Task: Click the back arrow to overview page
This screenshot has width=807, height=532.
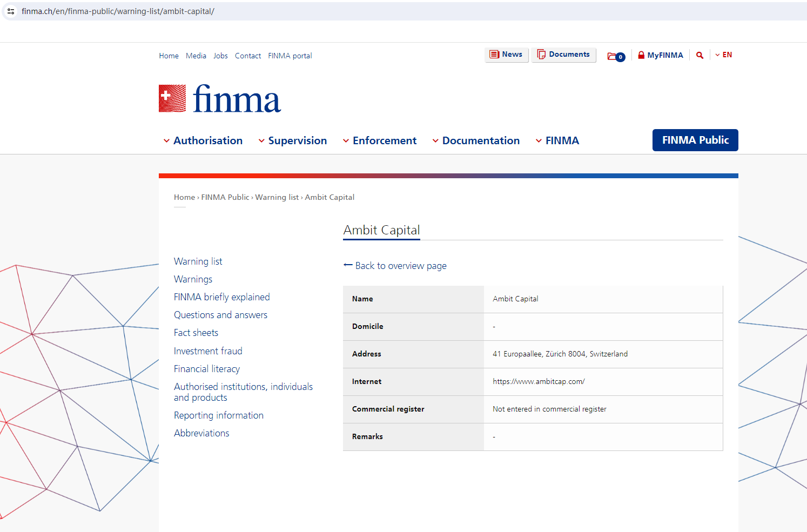Action: click(x=348, y=265)
